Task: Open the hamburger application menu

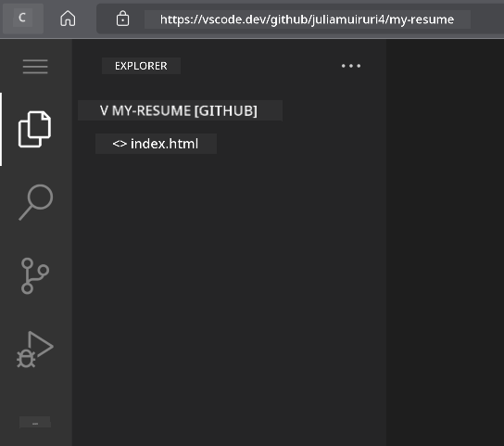Action: (35, 67)
